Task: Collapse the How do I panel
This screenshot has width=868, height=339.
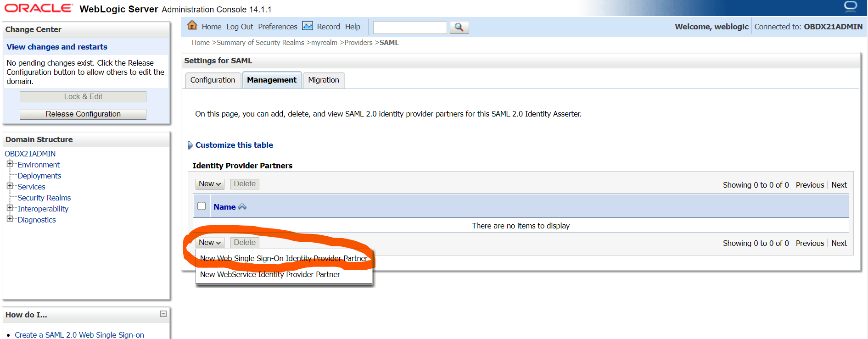Action: tap(163, 314)
